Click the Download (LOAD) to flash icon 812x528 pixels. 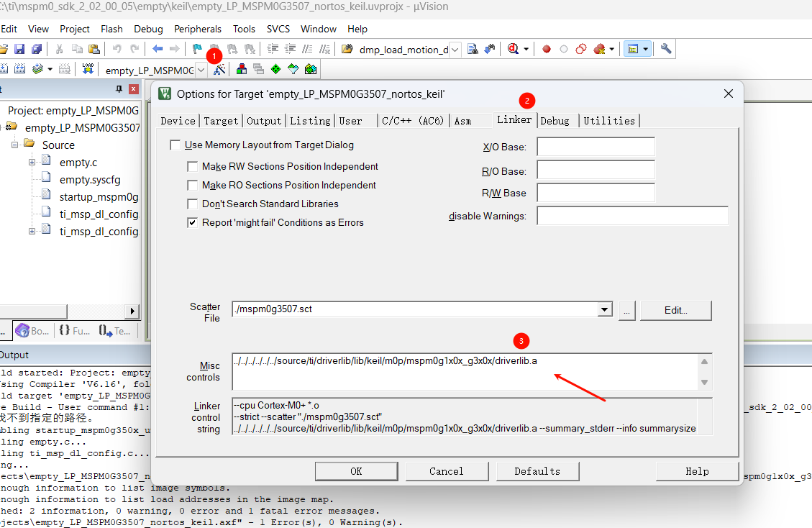pos(88,69)
